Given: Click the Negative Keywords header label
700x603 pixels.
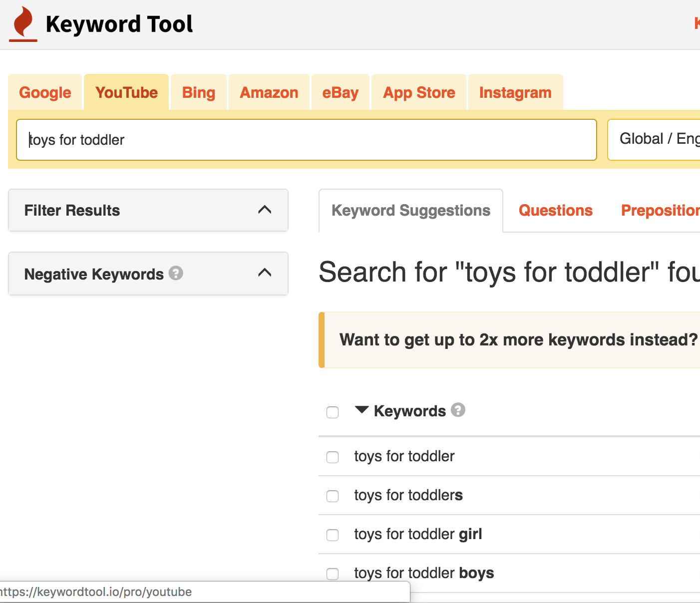Looking at the screenshot, I should [94, 274].
